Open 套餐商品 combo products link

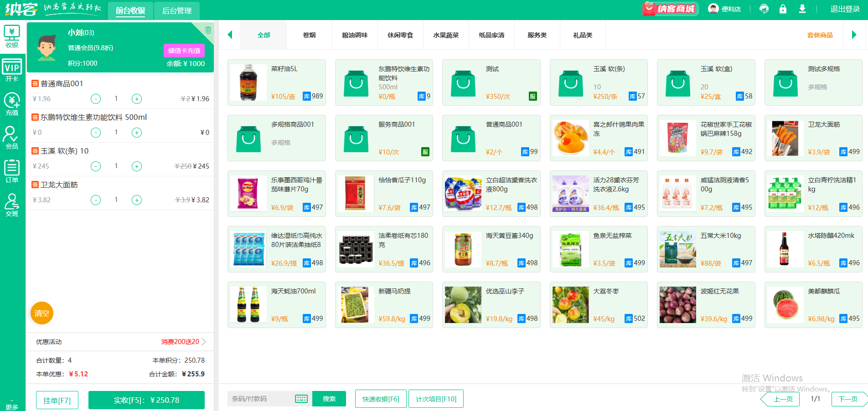tap(820, 35)
